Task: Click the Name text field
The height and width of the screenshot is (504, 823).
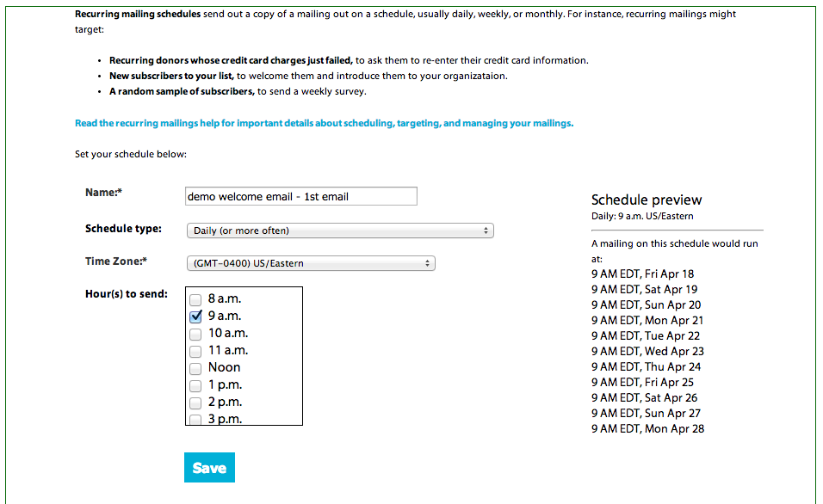Action: point(301,196)
